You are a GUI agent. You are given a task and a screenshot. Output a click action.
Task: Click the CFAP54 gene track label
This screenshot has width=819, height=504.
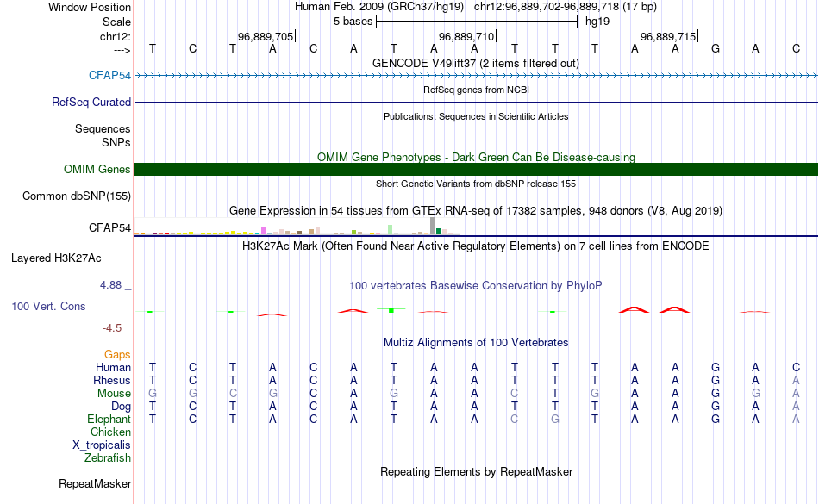pyautogui.click(x=109, y=75)
